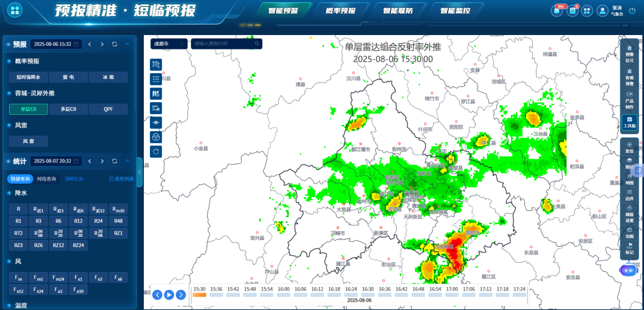The image size is (644, 310).
Task: Open the 成都市 city dropdown
Action: (x=169, y=44)
